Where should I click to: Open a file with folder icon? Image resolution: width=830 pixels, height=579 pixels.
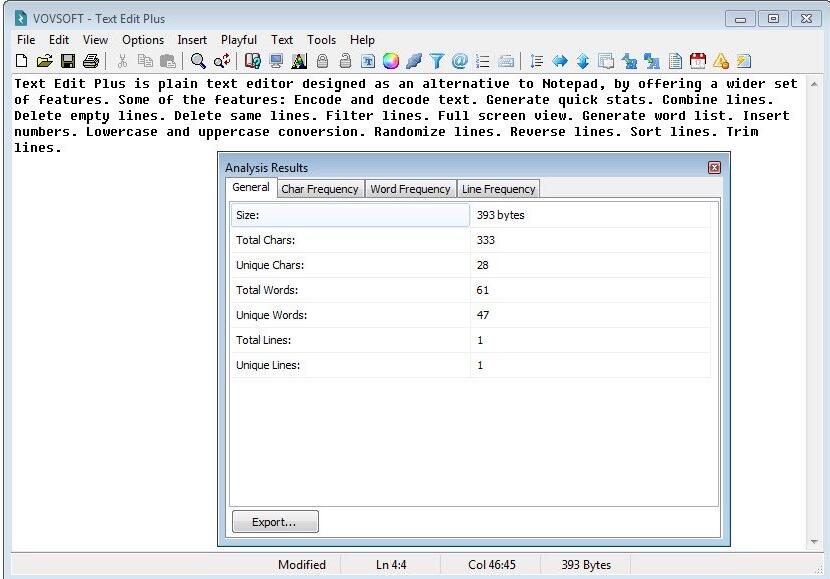[44, 61]
